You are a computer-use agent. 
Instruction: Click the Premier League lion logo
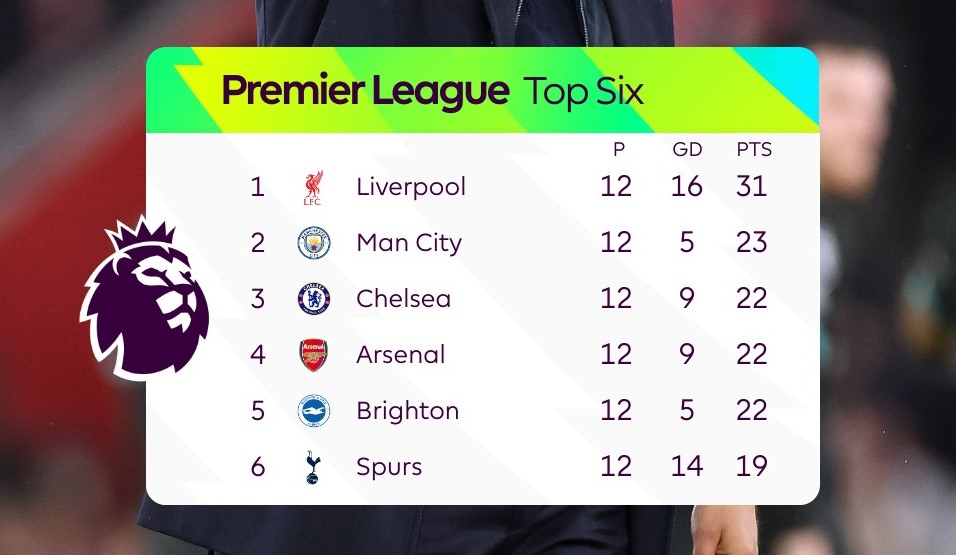[x=144, y=298]
